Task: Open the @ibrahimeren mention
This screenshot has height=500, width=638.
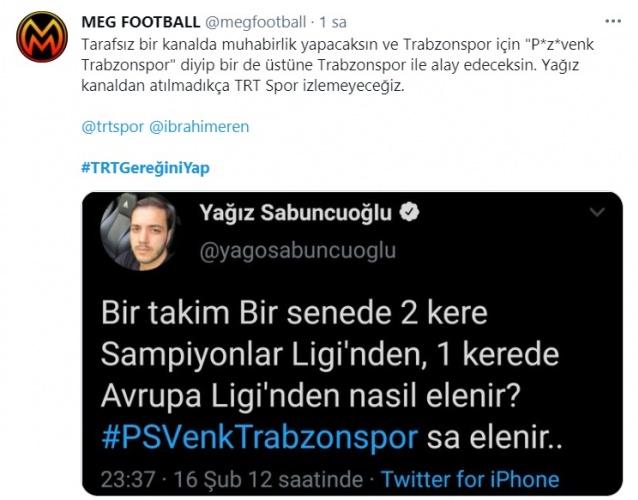Action: (199, 127)
